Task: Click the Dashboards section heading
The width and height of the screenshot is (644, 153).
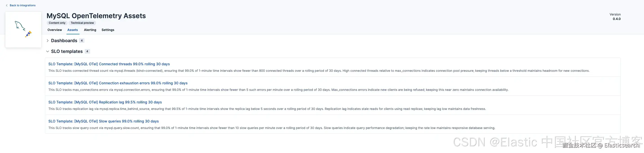Action: (x=64, y=41)
